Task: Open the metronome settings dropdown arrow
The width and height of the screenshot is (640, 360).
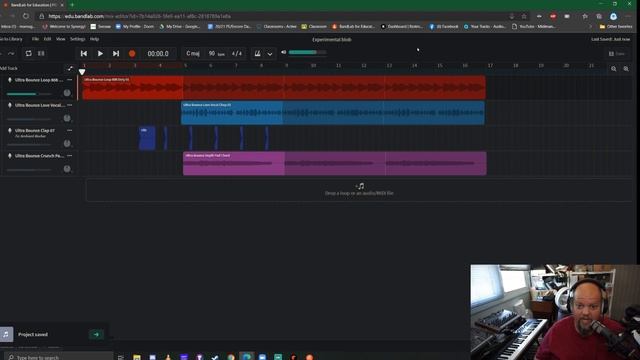Action: click(270, 54)
